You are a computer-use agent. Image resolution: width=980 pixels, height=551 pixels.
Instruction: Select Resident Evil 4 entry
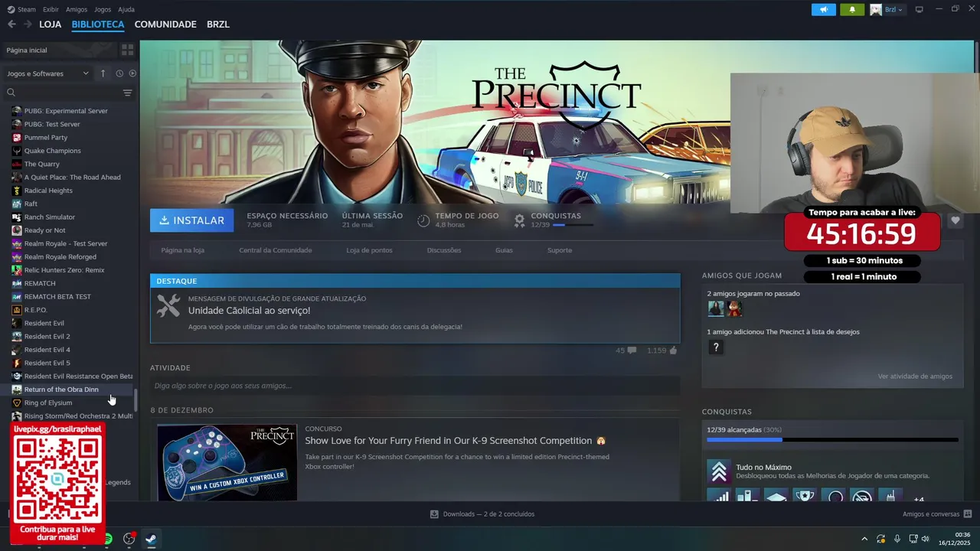pos(47,350)
